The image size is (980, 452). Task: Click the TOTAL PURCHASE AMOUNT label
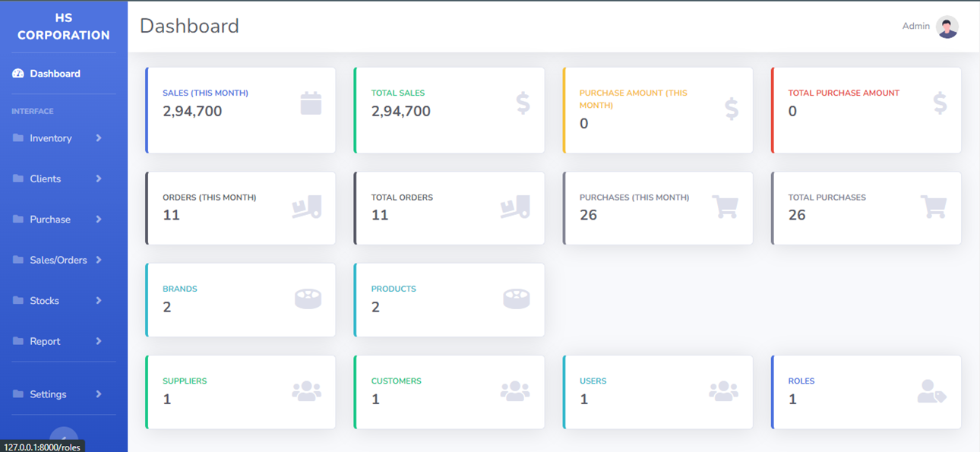pyautogui.click(x=844, y=93)
